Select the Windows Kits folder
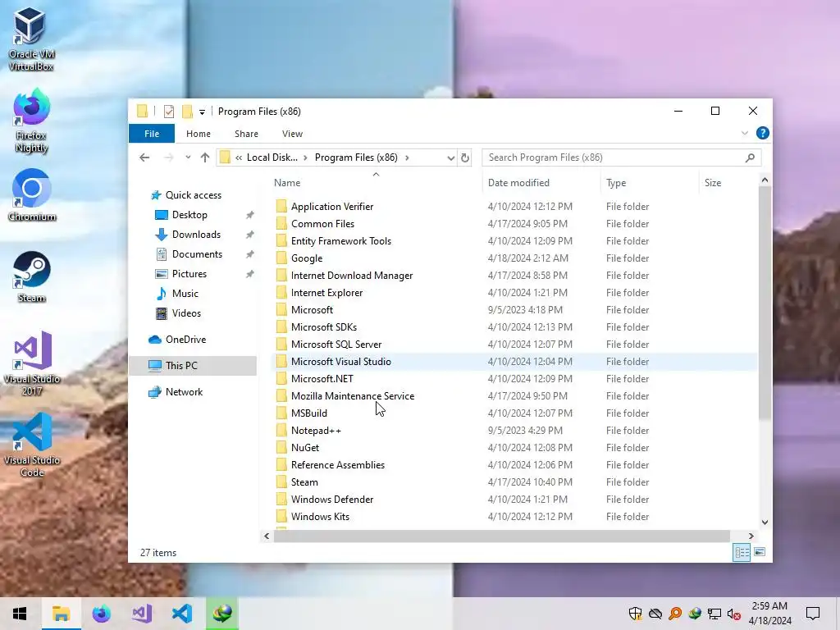 coord(320,517)
